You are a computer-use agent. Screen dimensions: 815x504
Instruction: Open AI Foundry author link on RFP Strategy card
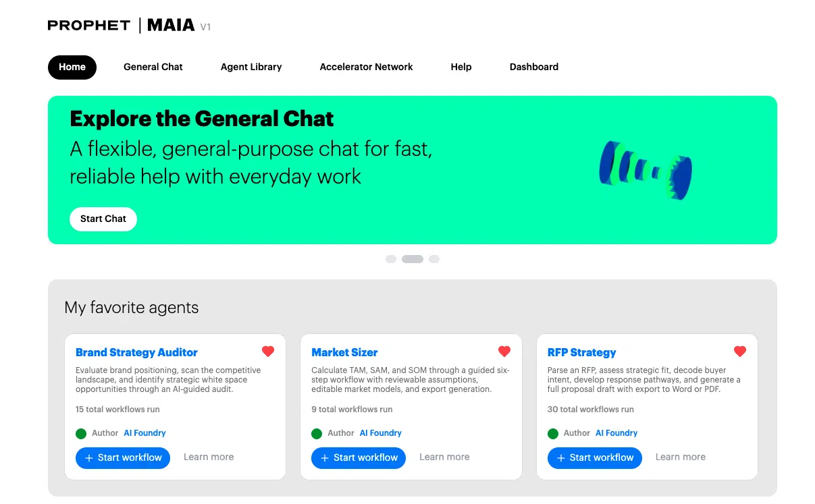(616, 433)
